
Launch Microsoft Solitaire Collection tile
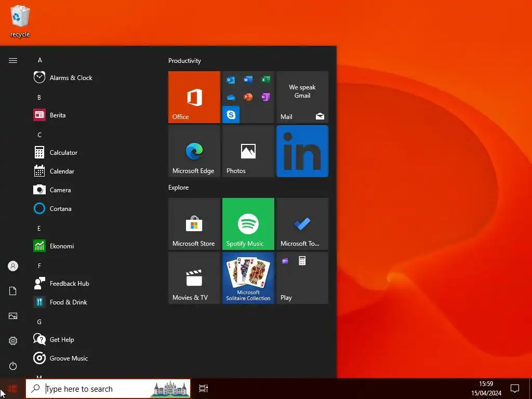248,278
